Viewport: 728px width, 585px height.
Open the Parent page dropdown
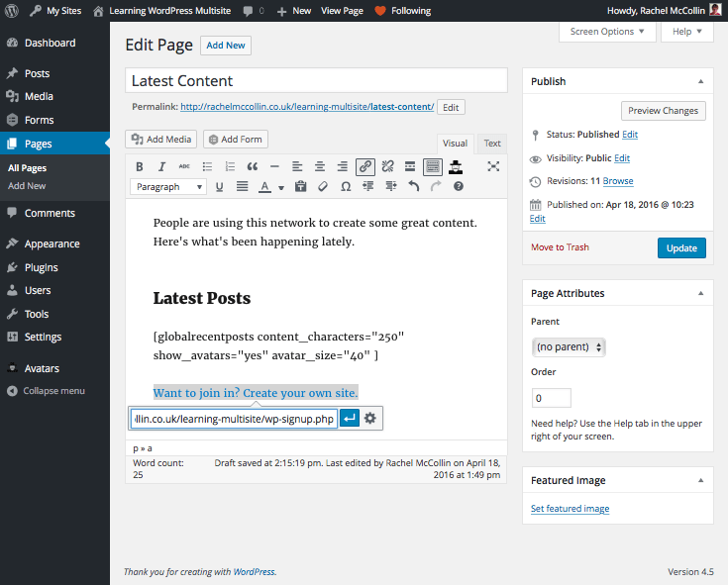[x=569, y=347]
